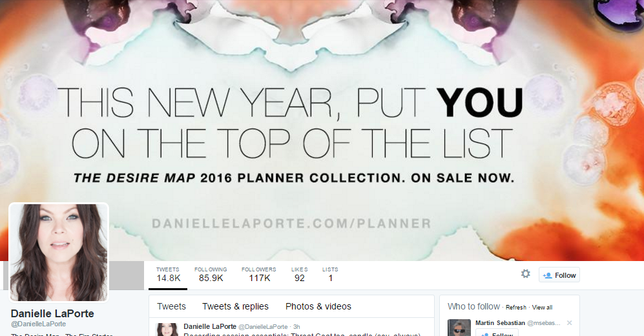The width and height of the screenshot is (644, 336).
Task: Open Danielle LaPorte's large profile photo
Action: [x=59, y=253]
